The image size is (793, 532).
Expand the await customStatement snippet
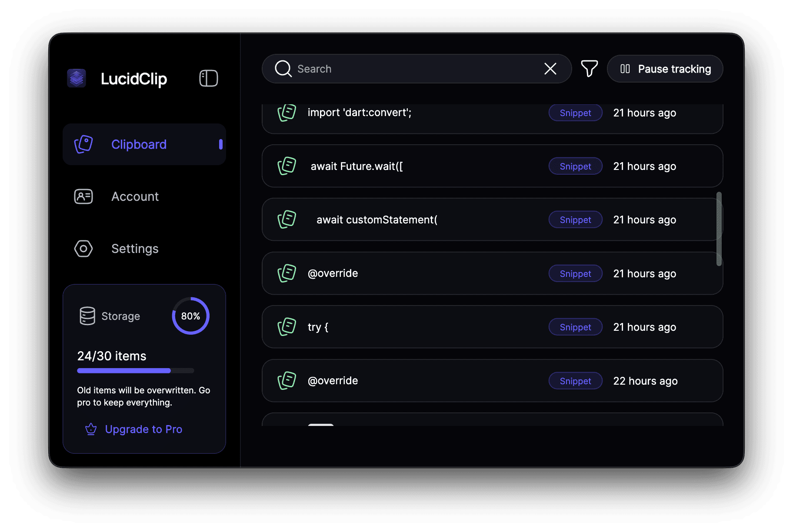point(435,219)
